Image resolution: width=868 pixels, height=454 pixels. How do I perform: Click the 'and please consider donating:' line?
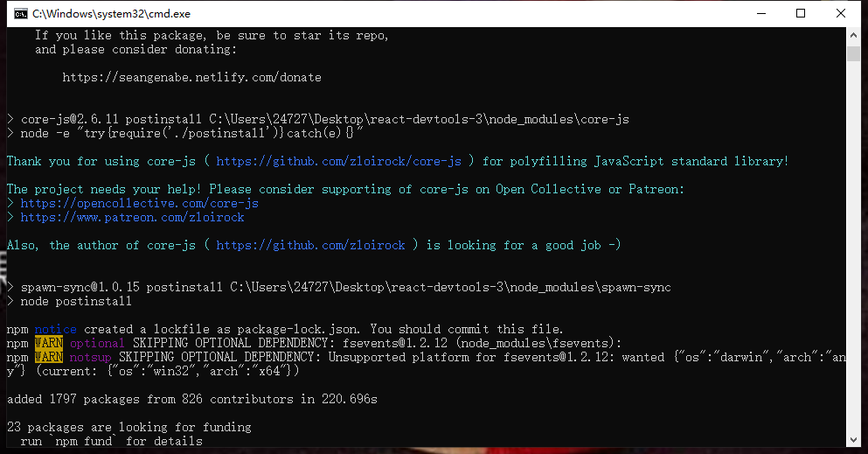[x=136, y=49]
